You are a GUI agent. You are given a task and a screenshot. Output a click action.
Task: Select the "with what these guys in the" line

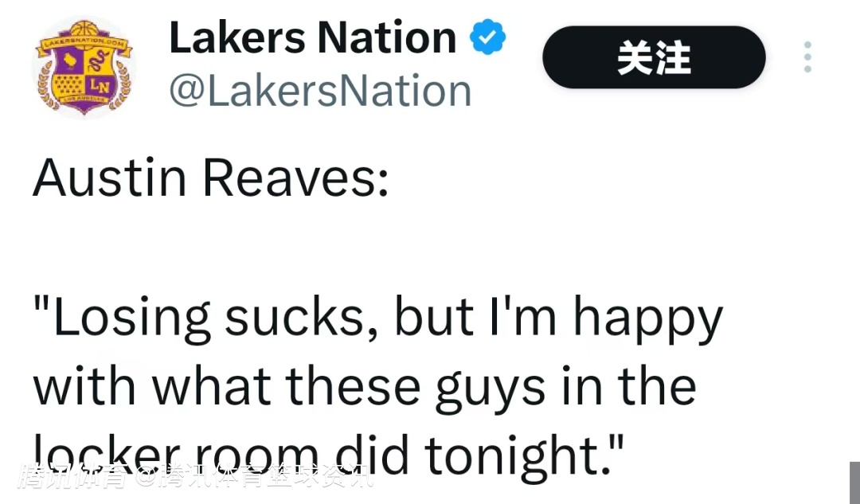[x=365, y=386]
